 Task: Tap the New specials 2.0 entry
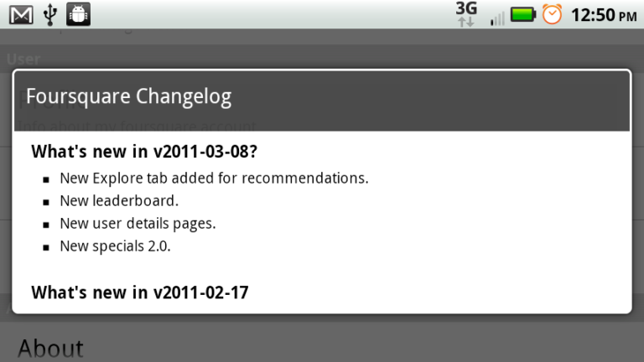[115, 246]
